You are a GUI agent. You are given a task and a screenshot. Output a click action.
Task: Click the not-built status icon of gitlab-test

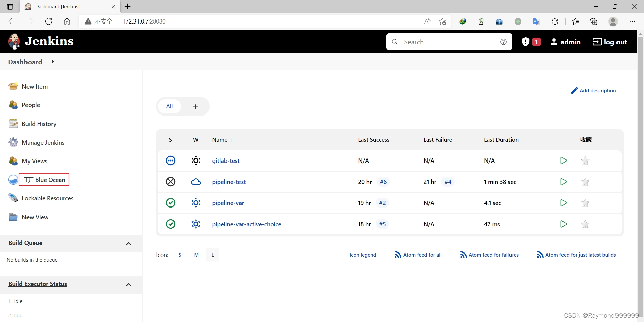[171, 160]
